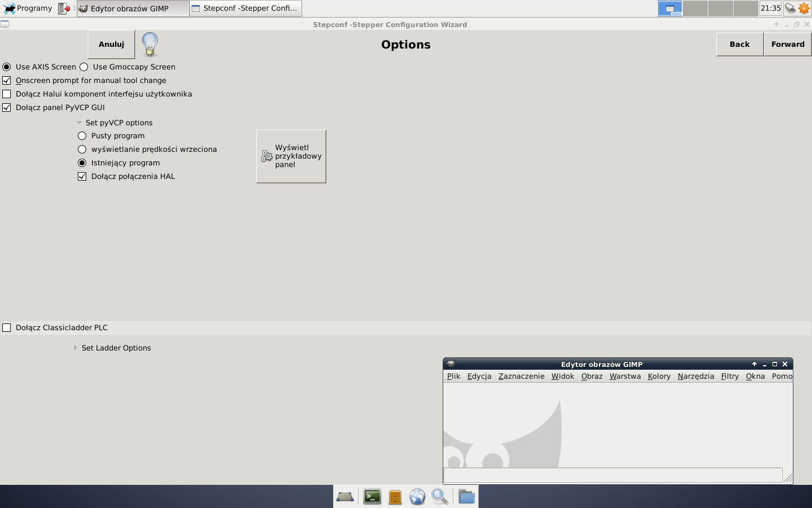Open GIMP Kolory menu
The width and height of the screenshot is (812, 508).
pyautogui.click(x=659, y=376)
